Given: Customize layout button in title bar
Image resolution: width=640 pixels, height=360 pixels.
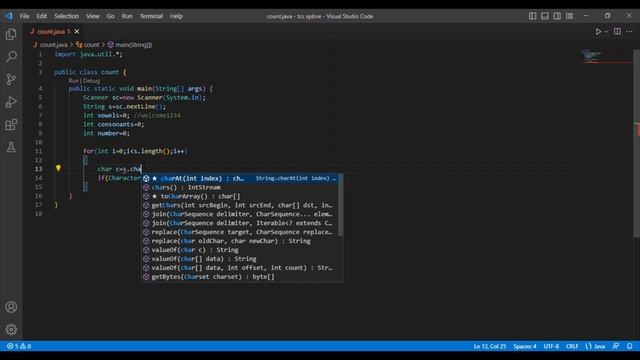Looking at the screenshot, I should click(569, 16).
